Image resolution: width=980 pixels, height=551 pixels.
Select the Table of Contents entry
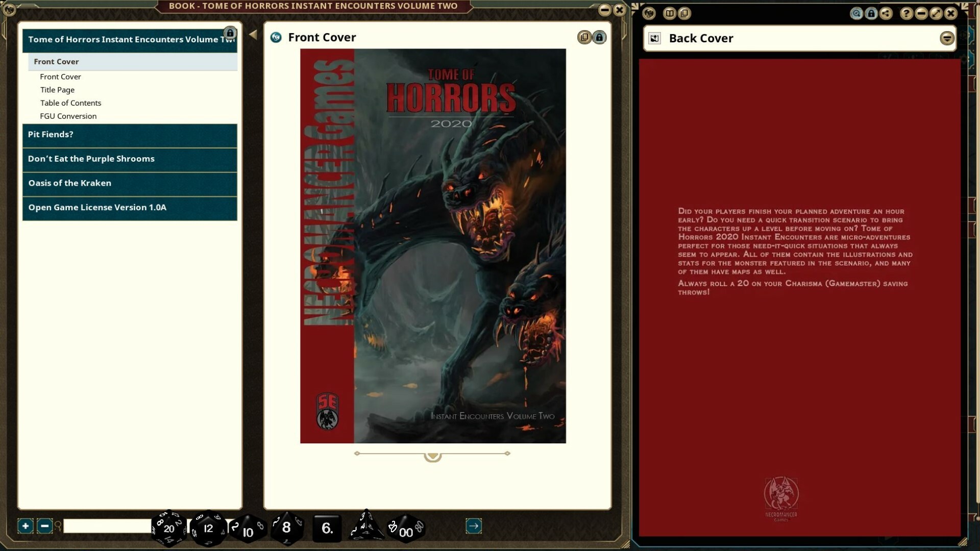[70, 103]
